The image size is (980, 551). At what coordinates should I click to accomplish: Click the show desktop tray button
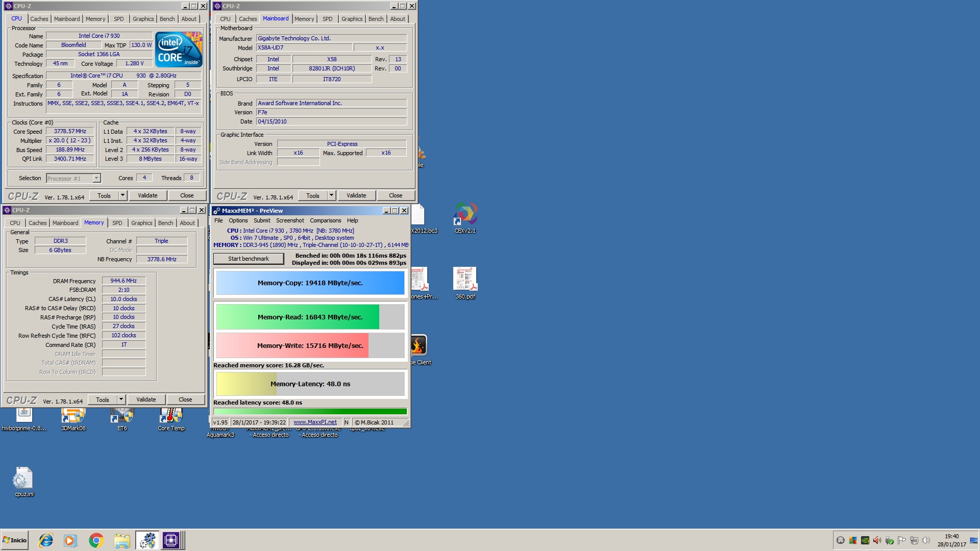point(973,540)
